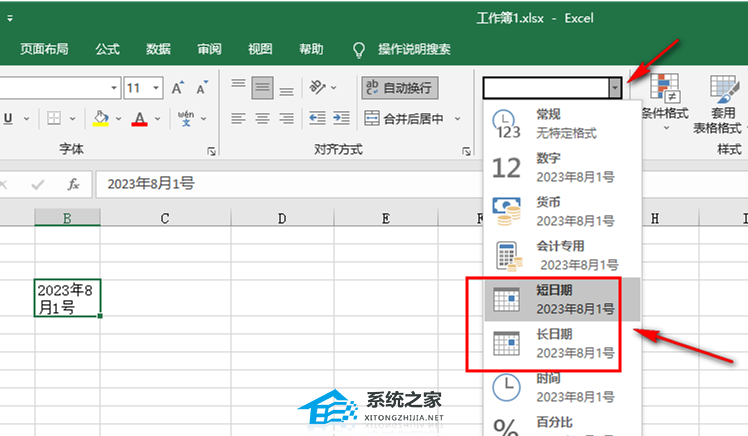This screenshot has height=436, width=748.
Task: Apply the red font color
Action: coord(139,118)
